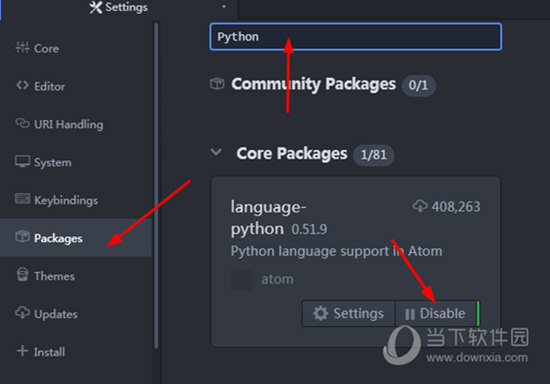Screen dimensions: 550x384
Task: Click the Updates cloud download icon
Action: coord(22,312)
